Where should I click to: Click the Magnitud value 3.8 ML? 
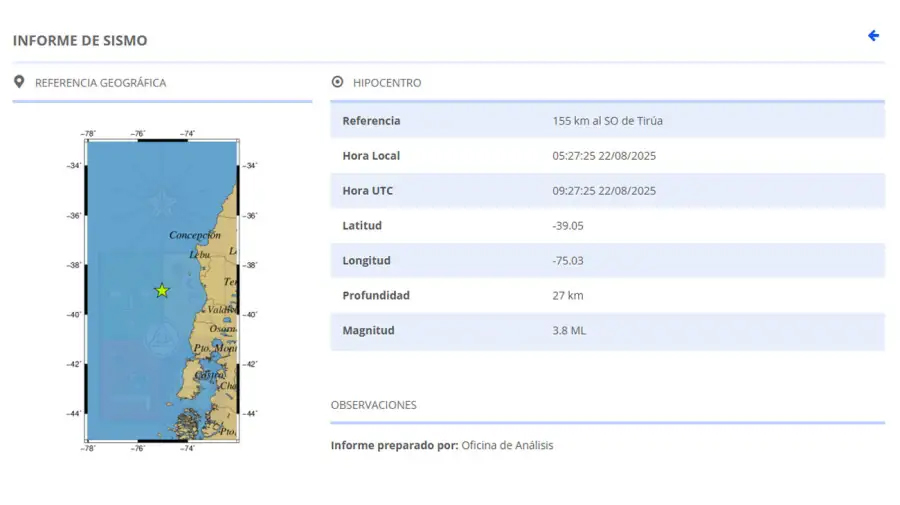[x=569, y=331]
